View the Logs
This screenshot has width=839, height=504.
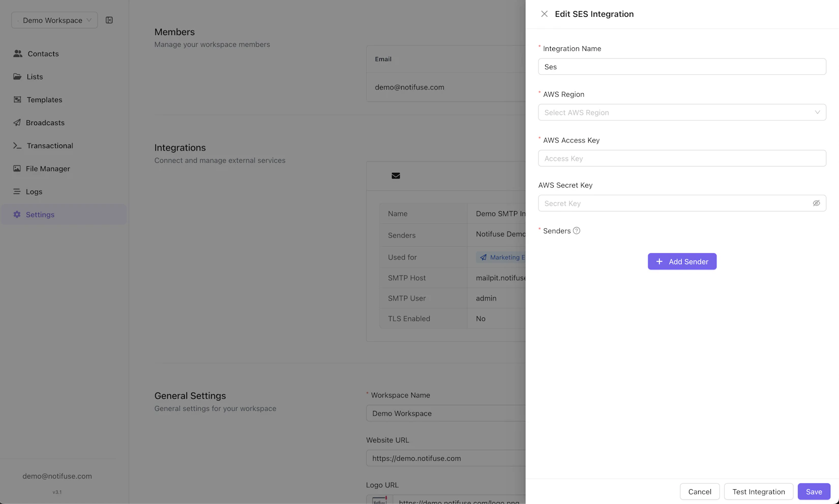(x=34, y=191)
